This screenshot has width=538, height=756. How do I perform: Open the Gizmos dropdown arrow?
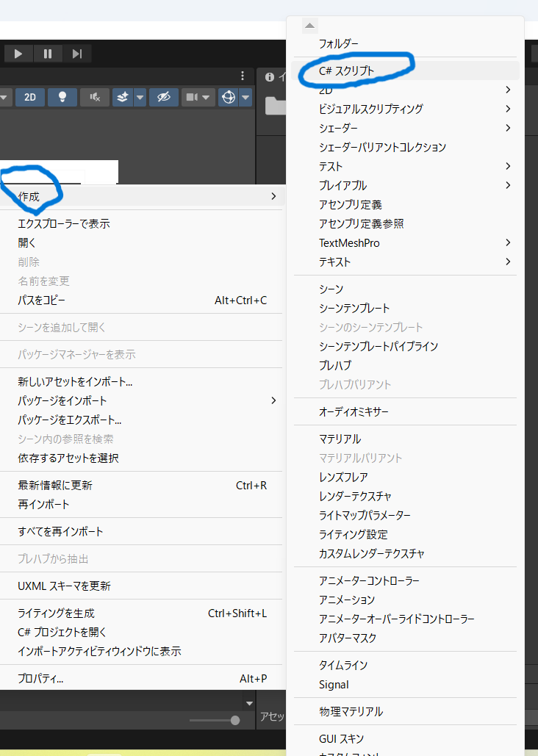[x=245, y=97]
